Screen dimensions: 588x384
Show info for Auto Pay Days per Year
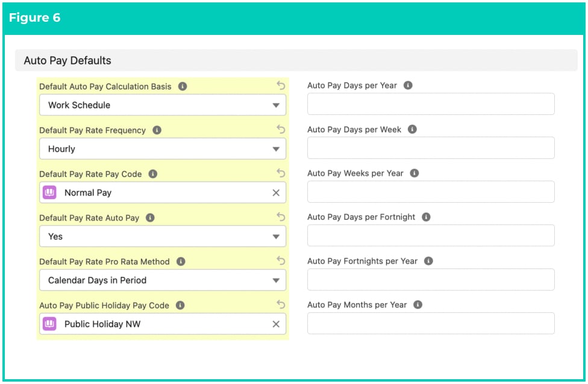(x=408, y=85)
